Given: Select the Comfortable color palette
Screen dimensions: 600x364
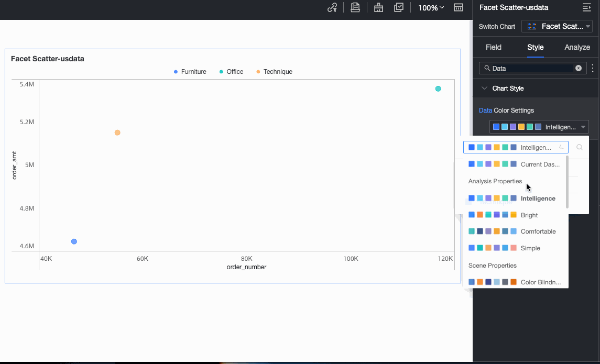Looking at the screenshot, I should click(515, 231).
